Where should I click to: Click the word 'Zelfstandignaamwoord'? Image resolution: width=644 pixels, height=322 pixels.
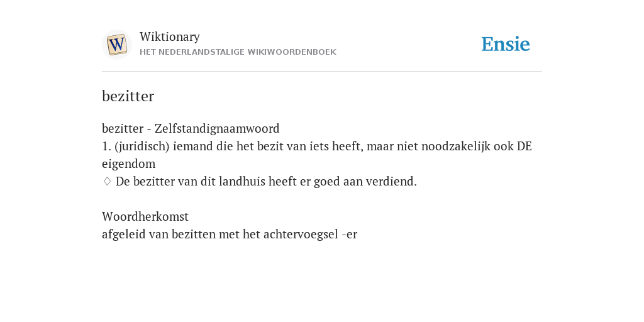(x=217, y=128)
